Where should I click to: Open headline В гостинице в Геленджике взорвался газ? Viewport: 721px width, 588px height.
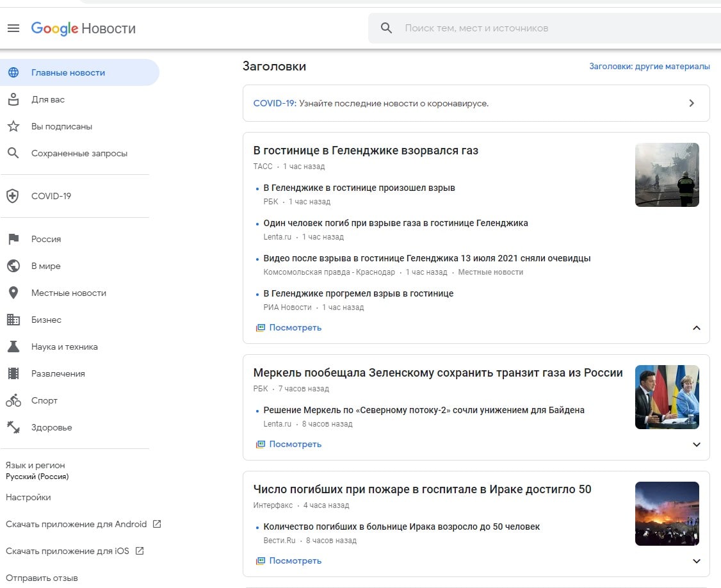pyautogui.click(x=366, y=151)
